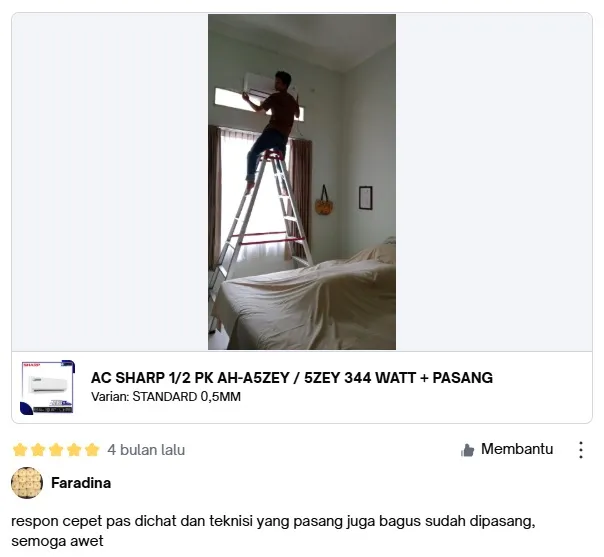Click the second rating star
This screenshot has height=557, width=604.
pos(38,450)
